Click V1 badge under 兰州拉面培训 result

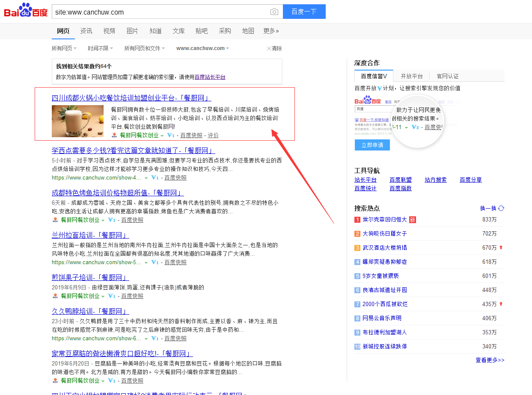pos(155,262)
